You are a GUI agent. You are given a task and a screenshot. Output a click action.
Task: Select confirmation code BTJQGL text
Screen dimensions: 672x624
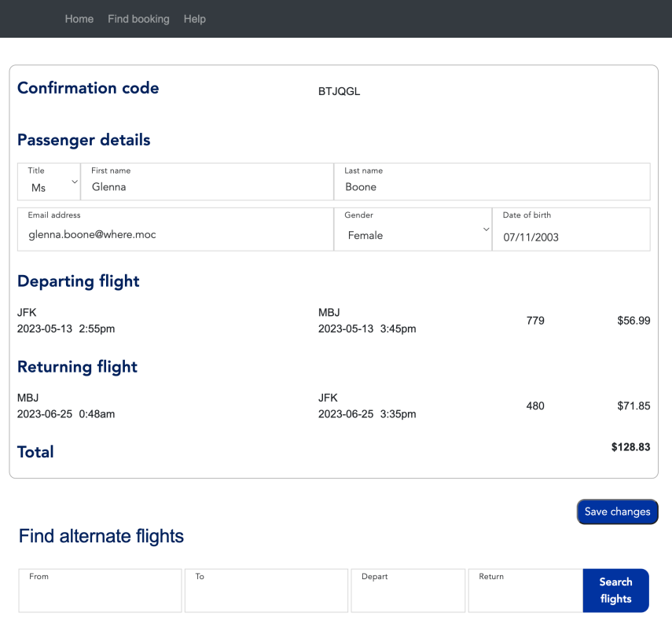(339, 91)
